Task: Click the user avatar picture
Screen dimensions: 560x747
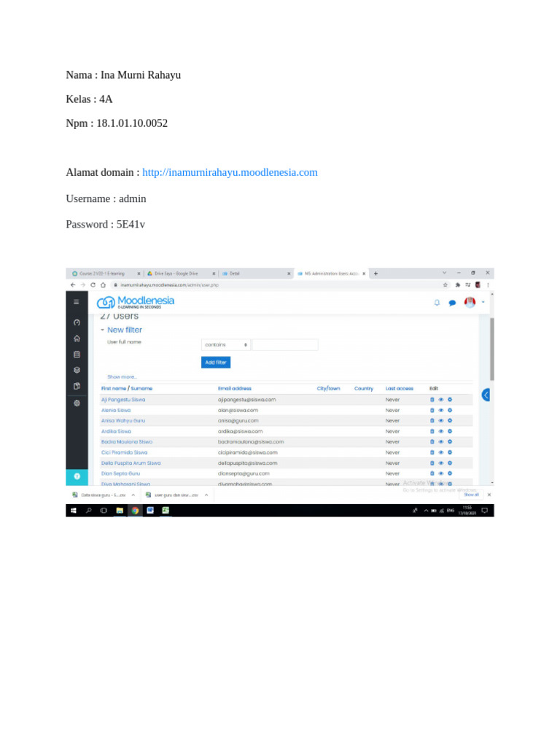Action: coord(470,302)
